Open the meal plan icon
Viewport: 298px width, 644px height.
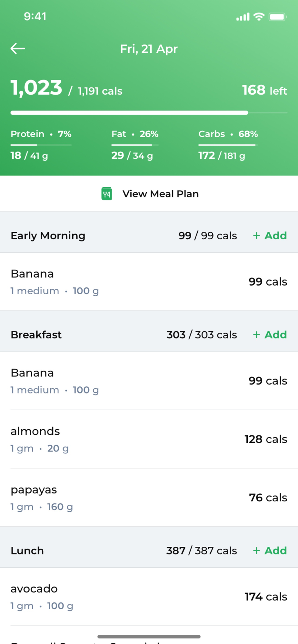click(x=107, y=194)
